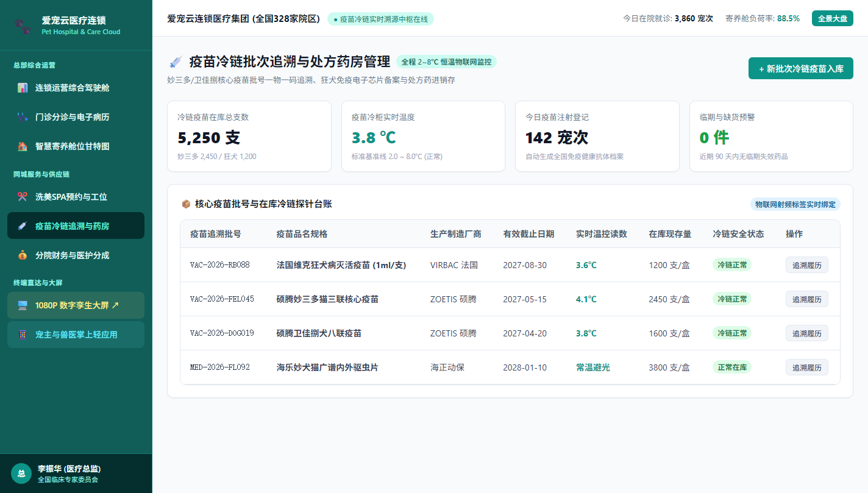Click the syringe icon beside 疫苗冷链追溯与药房
Image resolution: width=868 pixels, height=493 pixels.
coord(23,226)
